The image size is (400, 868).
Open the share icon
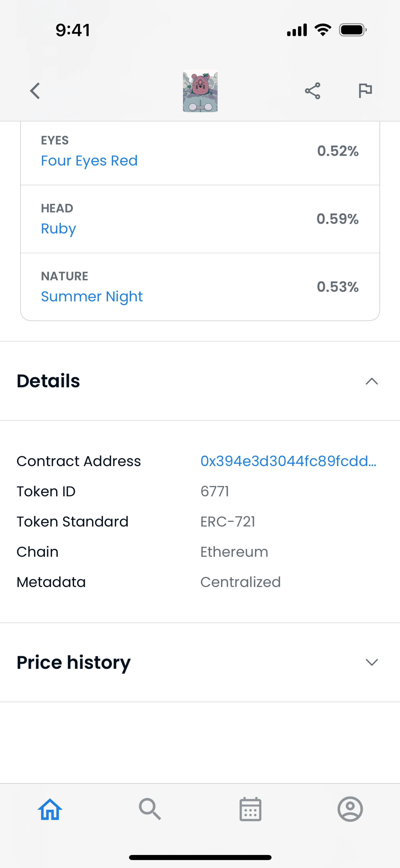[x=312, y=91]
